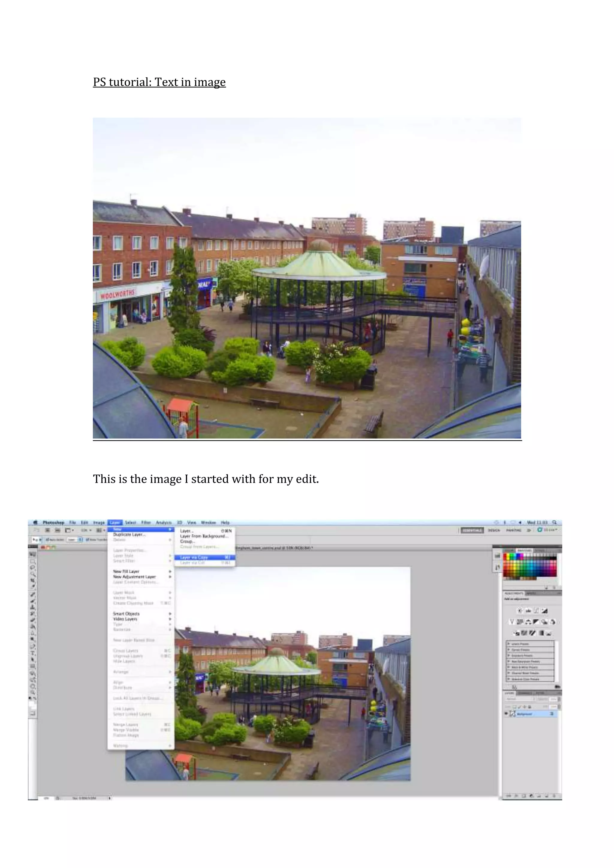Toggle the Show Transform Controls checkbox
The height and width of the screenshot is (868, 614).
pos(88,540)
